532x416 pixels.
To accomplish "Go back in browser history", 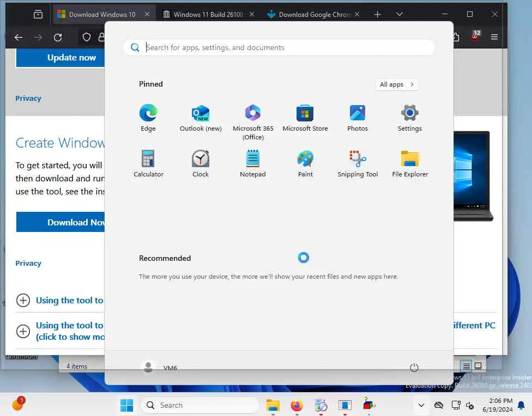I will click(19, 37).
